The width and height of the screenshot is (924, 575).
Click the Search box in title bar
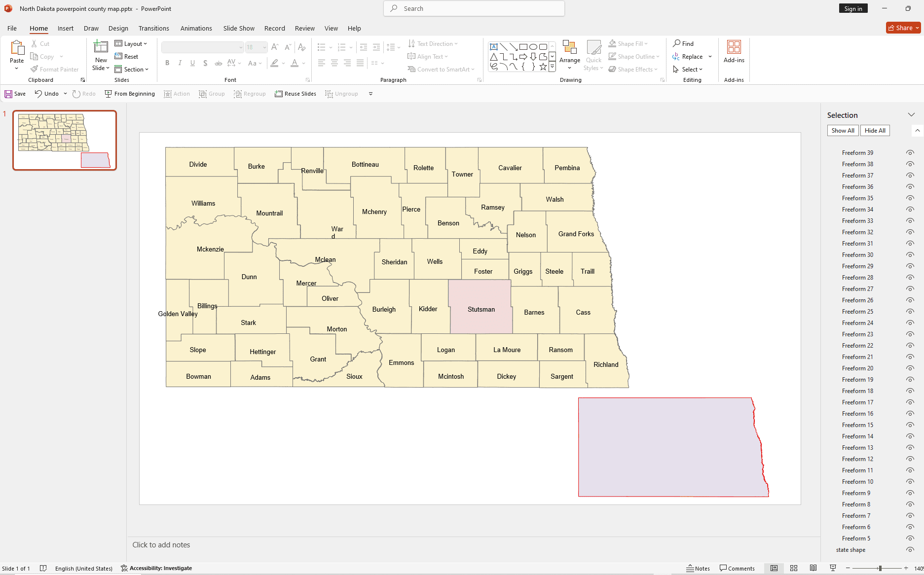pos(474,8)
